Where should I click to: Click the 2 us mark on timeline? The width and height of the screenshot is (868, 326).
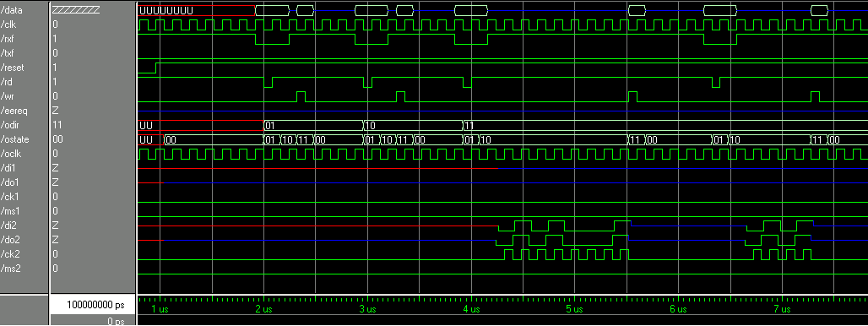point(264,309)
